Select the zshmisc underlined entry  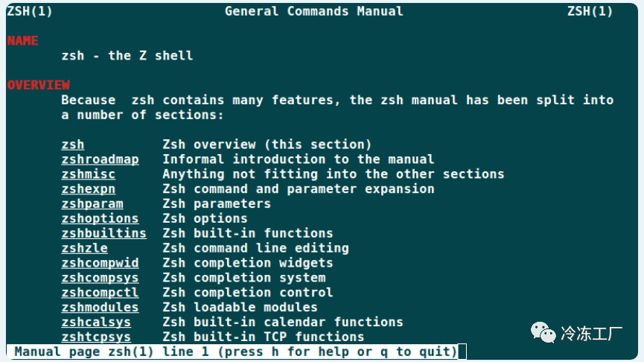(89, 174)
